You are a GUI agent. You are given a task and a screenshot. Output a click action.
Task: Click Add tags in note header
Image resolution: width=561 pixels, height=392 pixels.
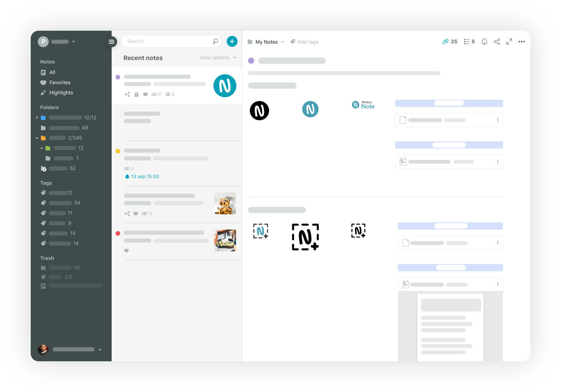304,42
